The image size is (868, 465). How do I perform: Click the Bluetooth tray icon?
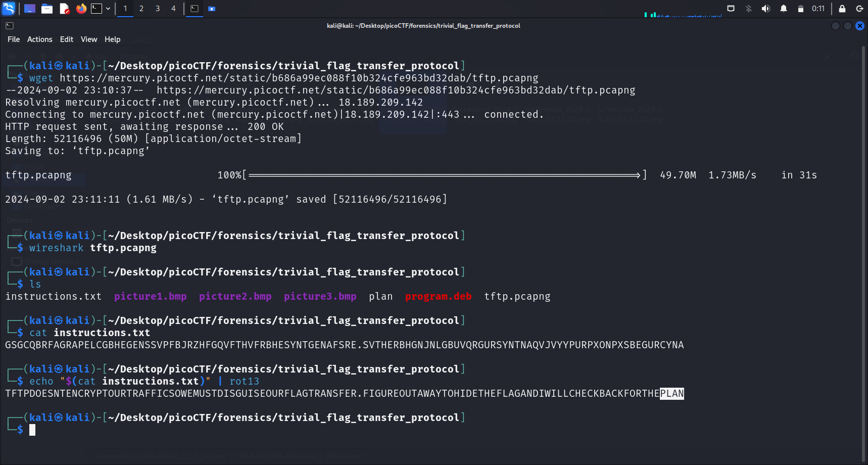749,9
